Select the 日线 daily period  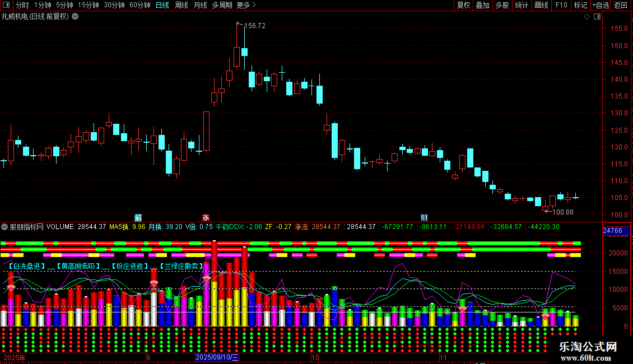pyautogui.click(x=162, y=5)
